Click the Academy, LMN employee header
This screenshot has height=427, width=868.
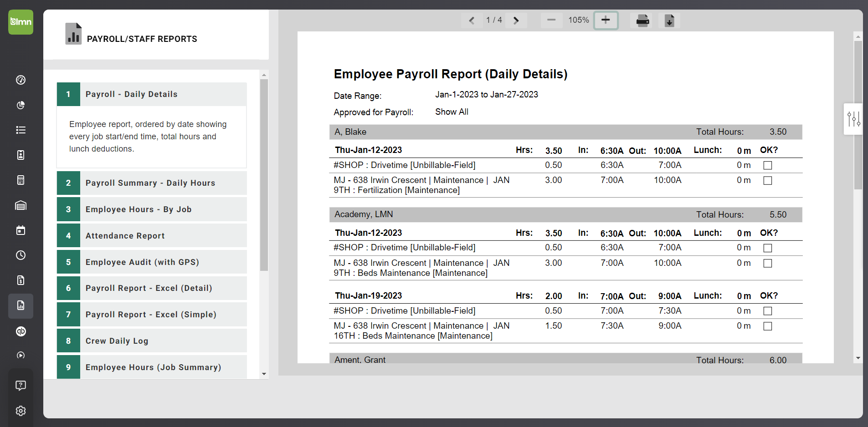(x=565, y=214)
